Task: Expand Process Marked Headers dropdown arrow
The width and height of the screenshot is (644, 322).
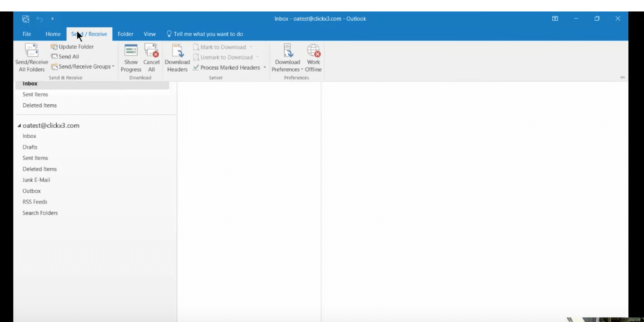Action: tap(265, 68)
